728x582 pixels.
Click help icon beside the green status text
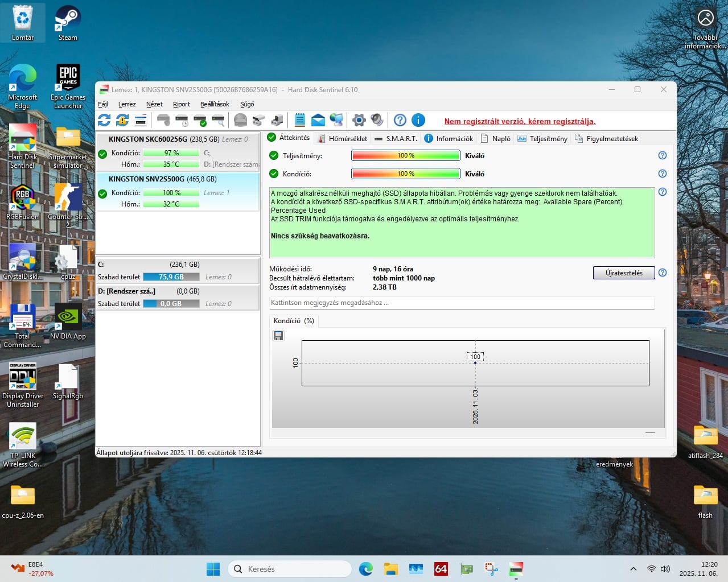pos(663,192)
